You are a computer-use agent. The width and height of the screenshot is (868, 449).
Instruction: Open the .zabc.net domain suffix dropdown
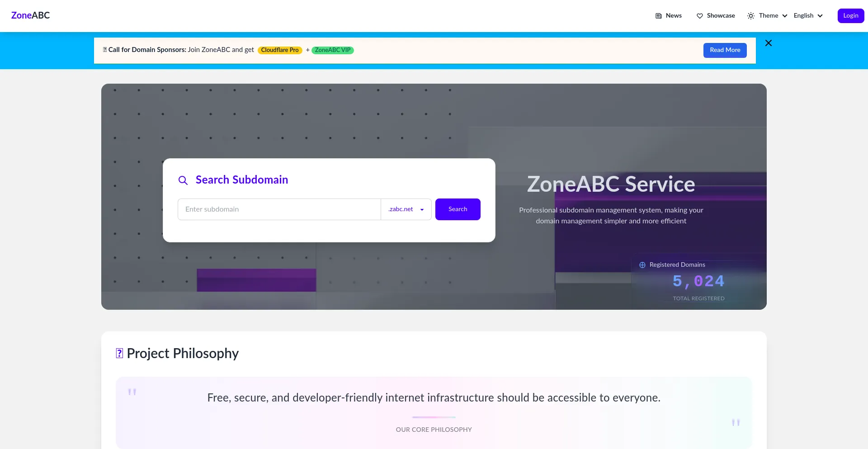coord(406,209)
